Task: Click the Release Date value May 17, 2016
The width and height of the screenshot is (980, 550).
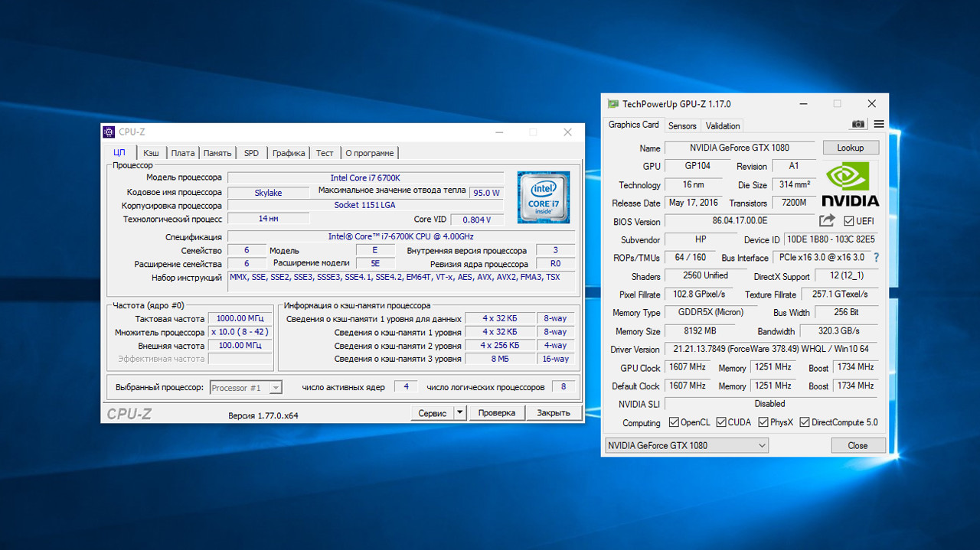Action: tap(694, 203)
